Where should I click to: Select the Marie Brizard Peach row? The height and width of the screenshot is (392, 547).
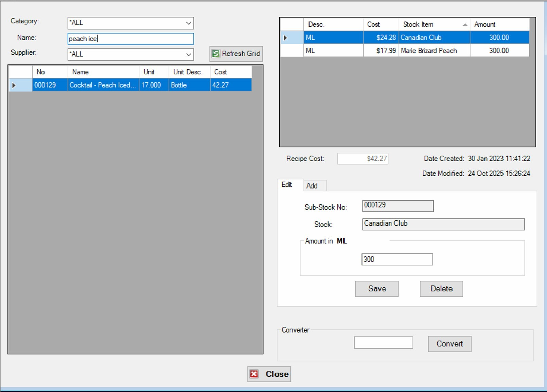pyautogui.click(x=429, y=51)
